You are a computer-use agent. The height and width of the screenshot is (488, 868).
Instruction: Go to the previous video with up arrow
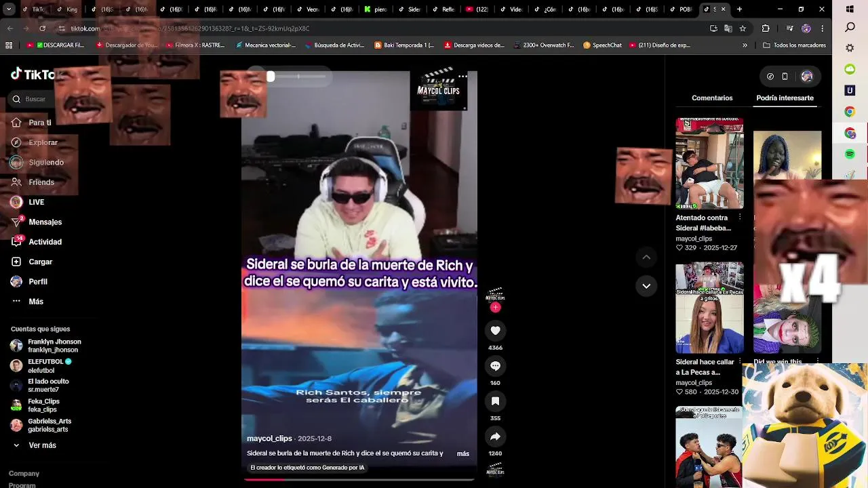coord(646,257)
